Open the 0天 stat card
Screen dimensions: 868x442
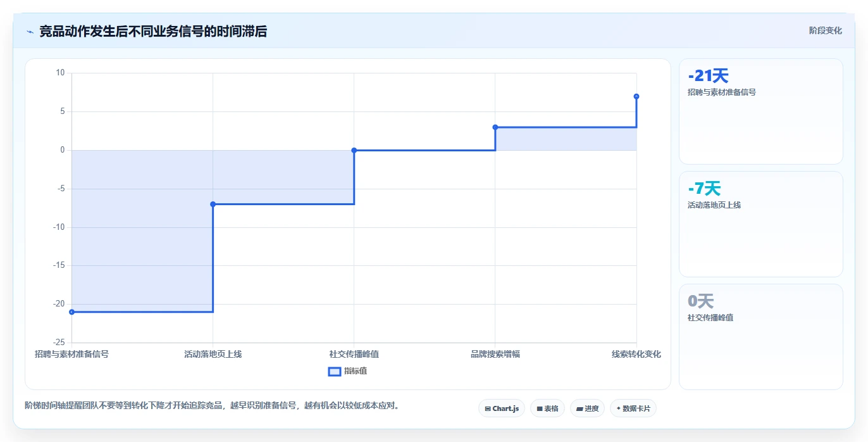(761, 337)
